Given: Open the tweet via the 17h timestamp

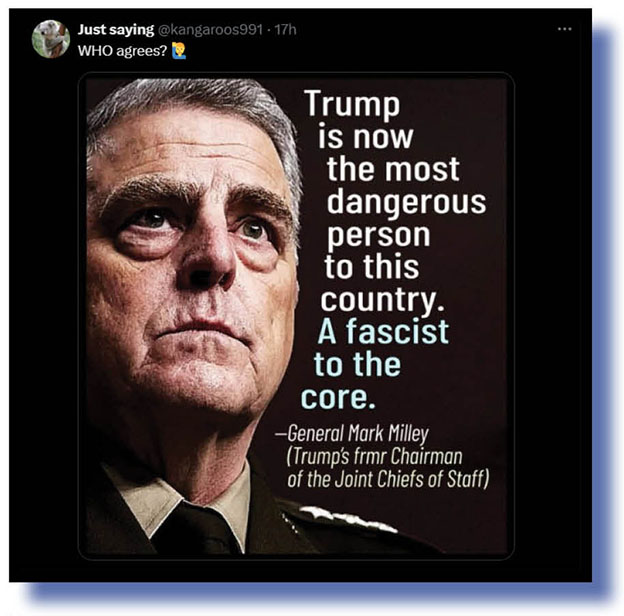Looking at the screenshot, I should pos(286,30).
